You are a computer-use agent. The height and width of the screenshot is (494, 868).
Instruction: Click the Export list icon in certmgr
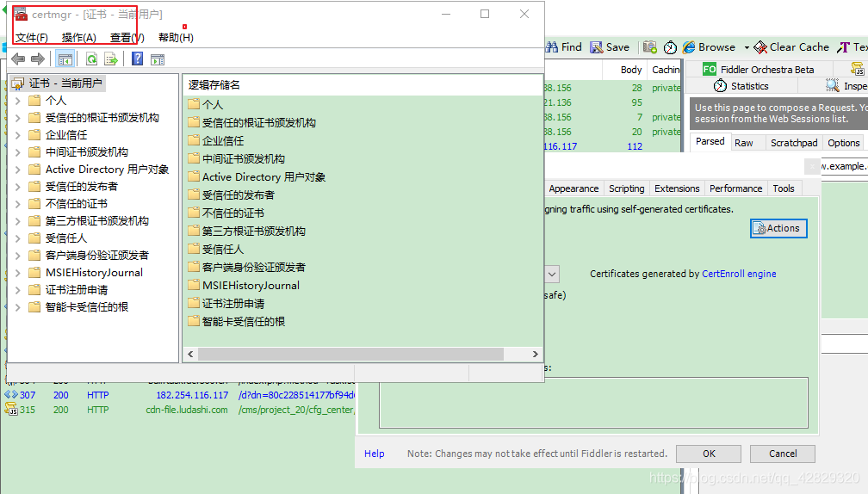click(111, 59)
